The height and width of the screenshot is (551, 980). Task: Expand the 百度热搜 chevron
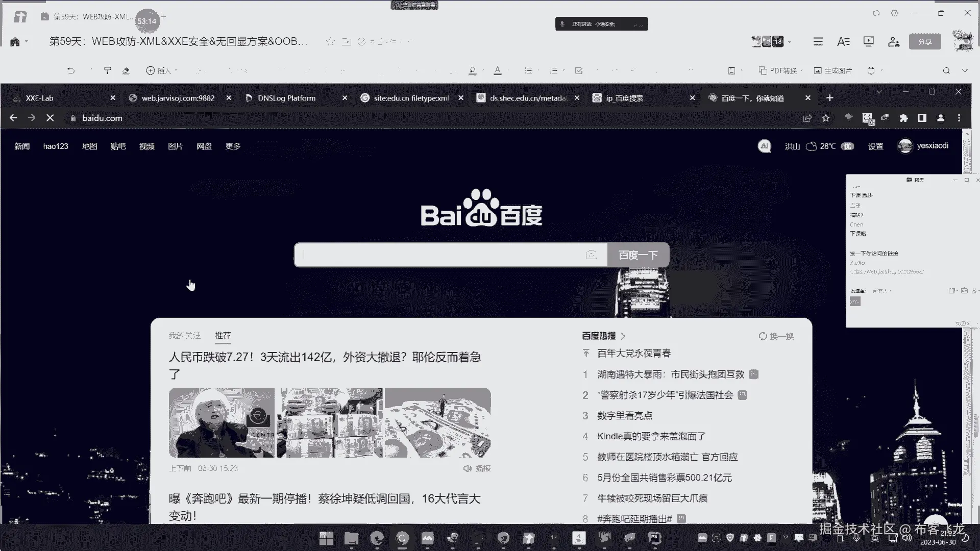click(x=623, y=336)
